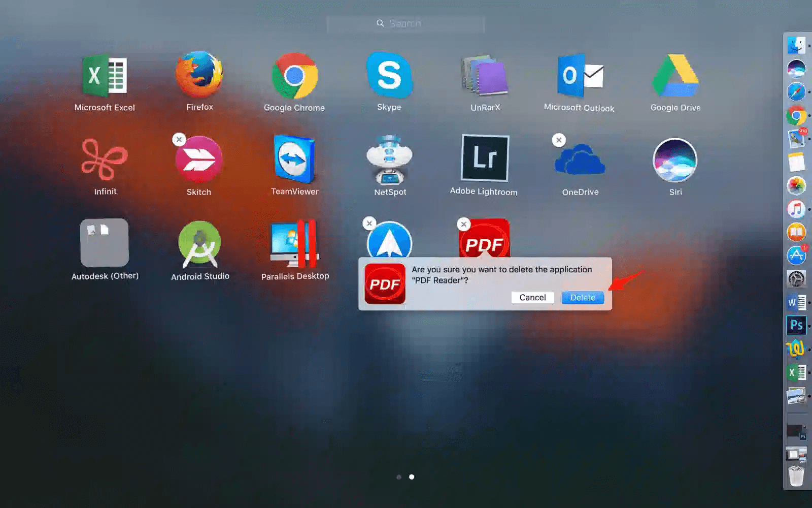Open Preview from the Dock
812x508 pixels.
pyautogui.click(x=796, y=396)
